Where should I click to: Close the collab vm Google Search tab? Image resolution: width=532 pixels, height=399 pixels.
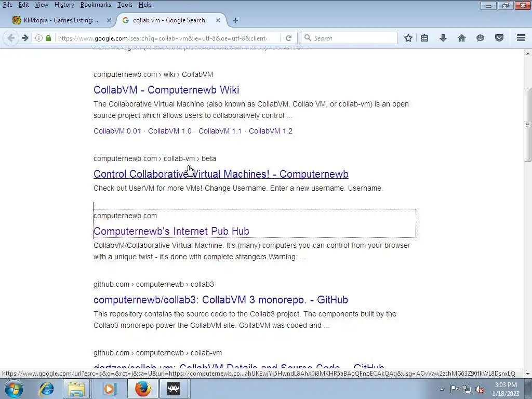pyautogui.click(x=218, y=20)
